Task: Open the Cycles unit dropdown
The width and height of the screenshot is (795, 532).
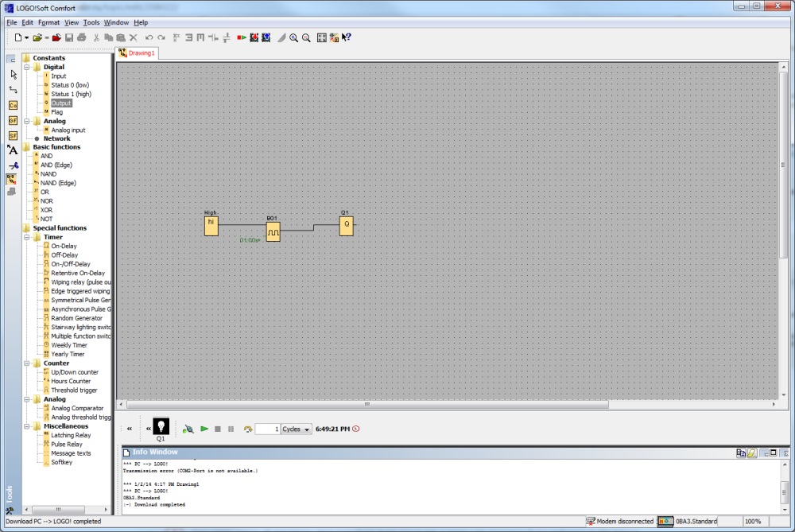Action: [x=296, y=429]
